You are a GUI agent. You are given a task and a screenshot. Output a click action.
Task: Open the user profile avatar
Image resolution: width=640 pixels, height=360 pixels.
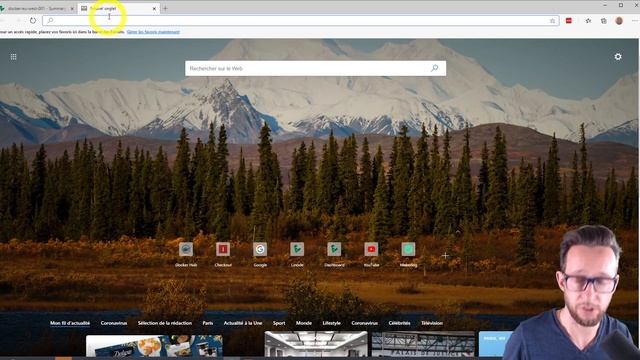point(619,20)
